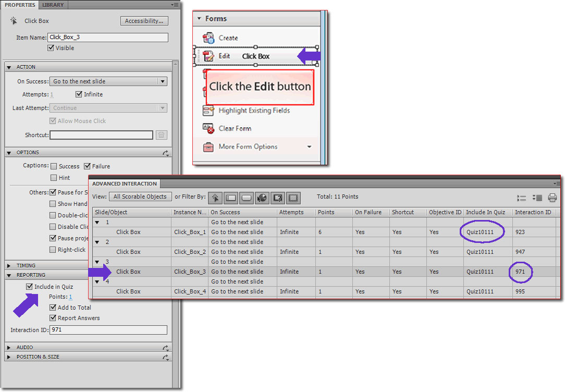565x392 pixels.
Task: Click the click box filter icon
Action: pyautogui.click(x=215, y=198)
